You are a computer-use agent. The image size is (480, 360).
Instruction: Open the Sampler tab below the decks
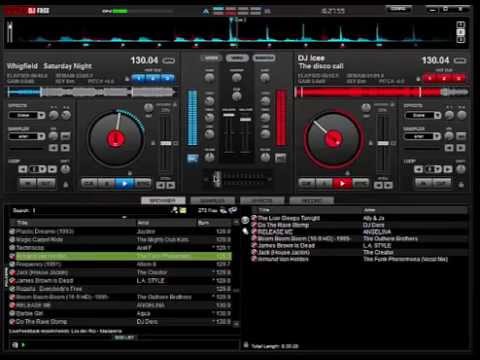tap(212, 201)
